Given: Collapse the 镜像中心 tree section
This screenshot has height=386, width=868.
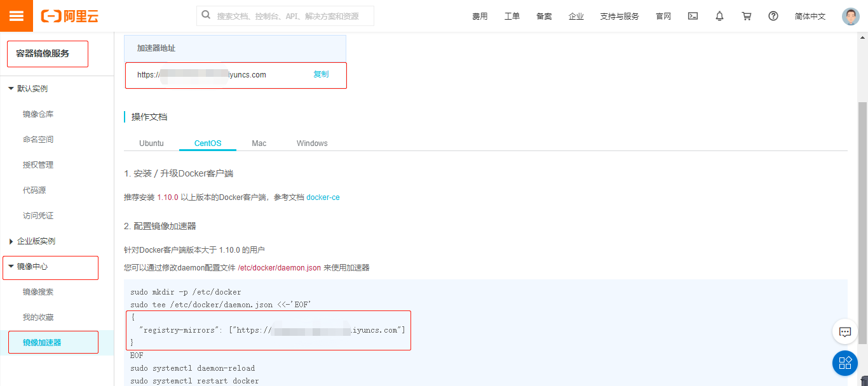Looking at the screenshot, I should click(x=11, y=267).
